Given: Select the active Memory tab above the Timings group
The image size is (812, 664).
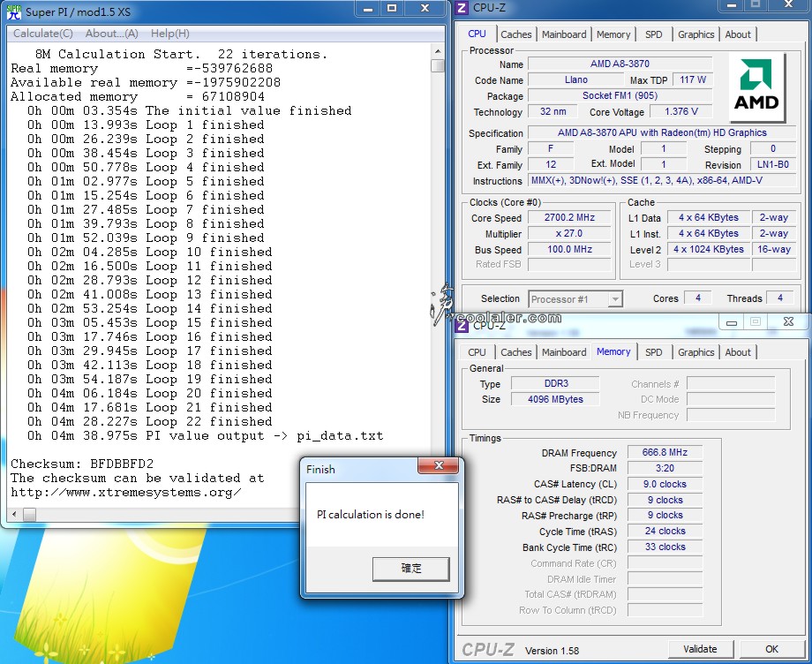Looking at the screenshot, I should pos(613,351).
